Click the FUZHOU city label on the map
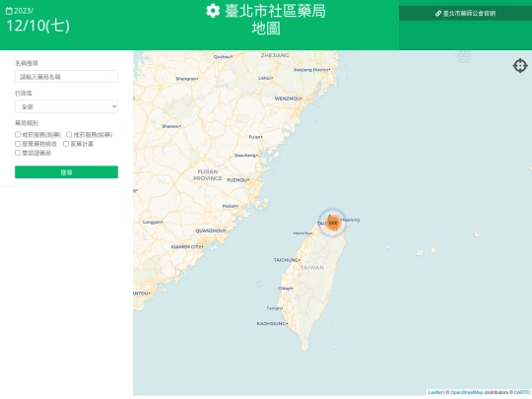The image size is (532, 399). coord(237,180)
